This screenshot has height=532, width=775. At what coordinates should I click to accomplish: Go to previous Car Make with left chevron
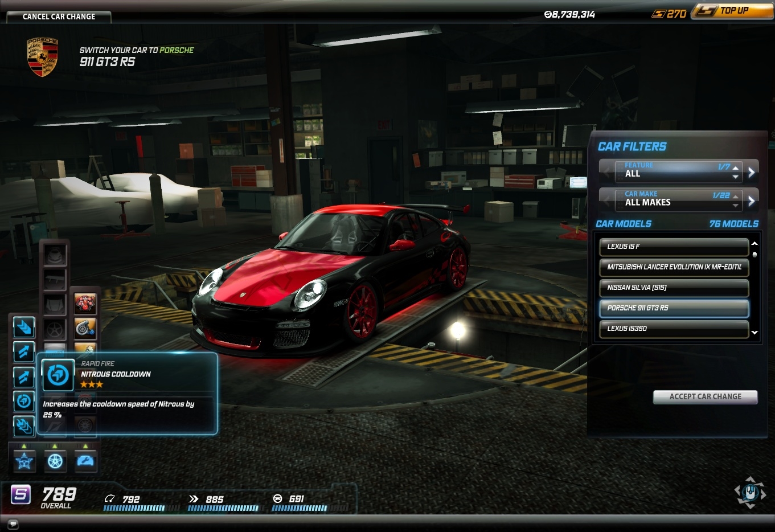click(x=607, y=200)
